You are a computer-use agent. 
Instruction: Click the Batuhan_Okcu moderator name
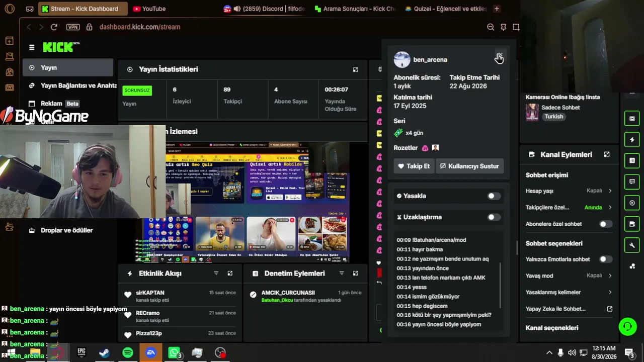click(277, 300)
